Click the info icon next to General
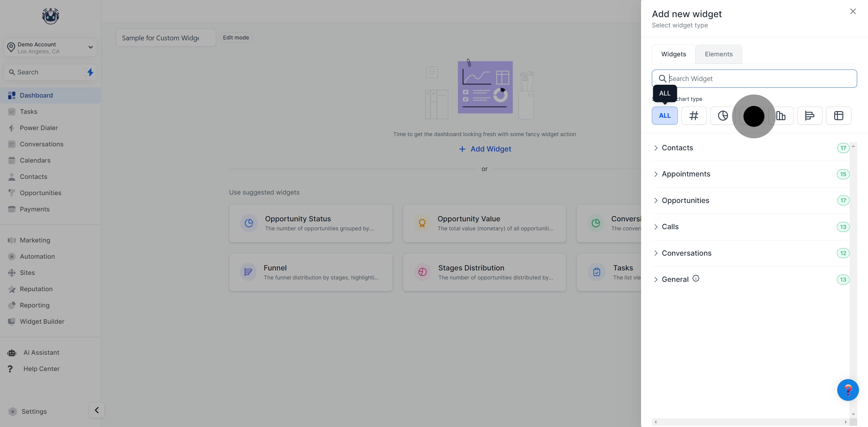The height and width of the screenshot is (427, 868). pos(696,279)
